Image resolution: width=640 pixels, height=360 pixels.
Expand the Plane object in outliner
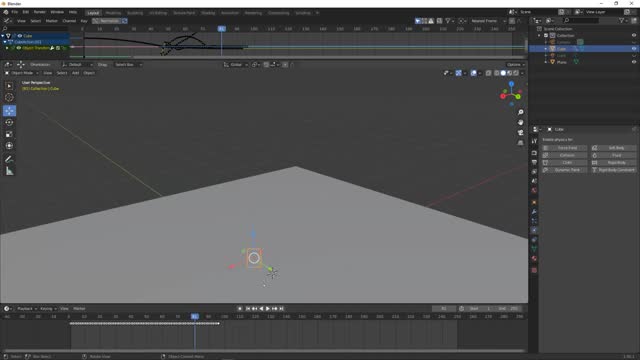pos(546,62)
